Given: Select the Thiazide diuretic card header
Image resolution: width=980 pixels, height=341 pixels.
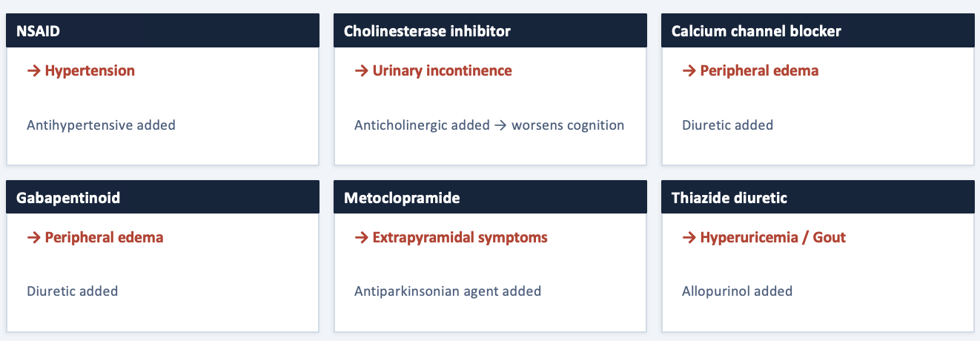Looking at the screenshot, I should [818, 198].
